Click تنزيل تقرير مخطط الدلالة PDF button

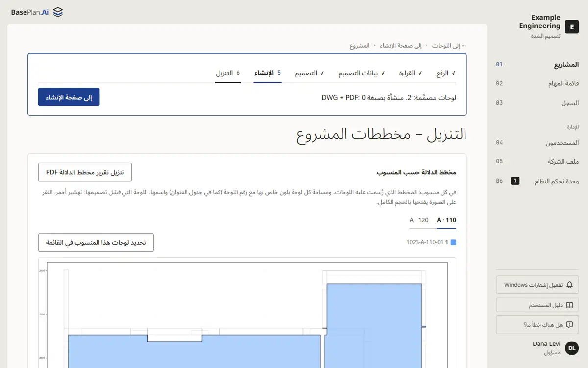click(x=85, y=172)
